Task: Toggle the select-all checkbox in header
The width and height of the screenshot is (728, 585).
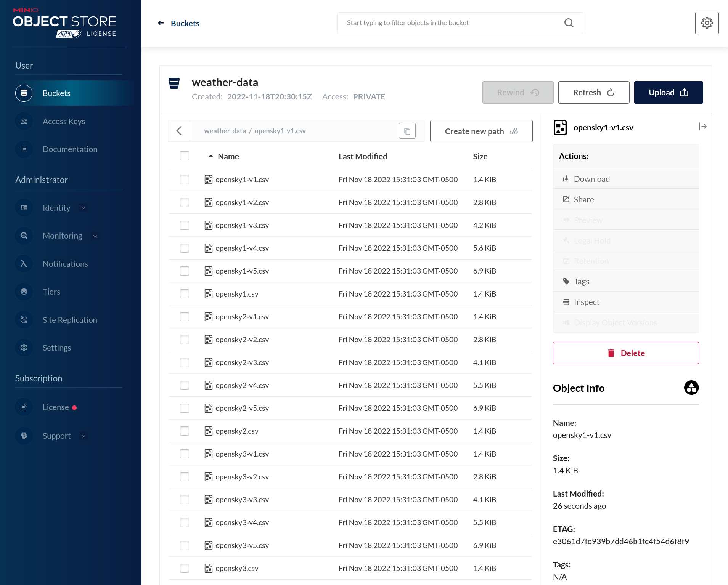Action: coord(185,156)
